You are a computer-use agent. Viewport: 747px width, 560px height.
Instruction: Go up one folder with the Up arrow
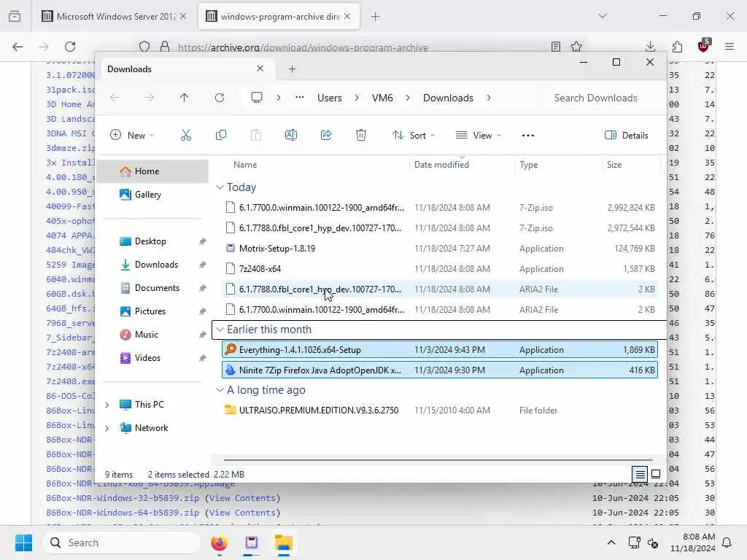pos(185,98)
